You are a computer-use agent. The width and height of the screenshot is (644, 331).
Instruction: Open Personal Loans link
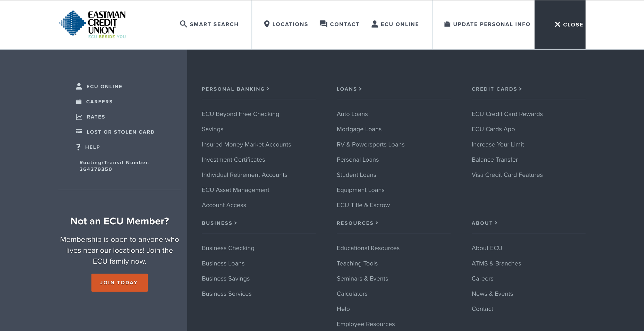point(358,160)
